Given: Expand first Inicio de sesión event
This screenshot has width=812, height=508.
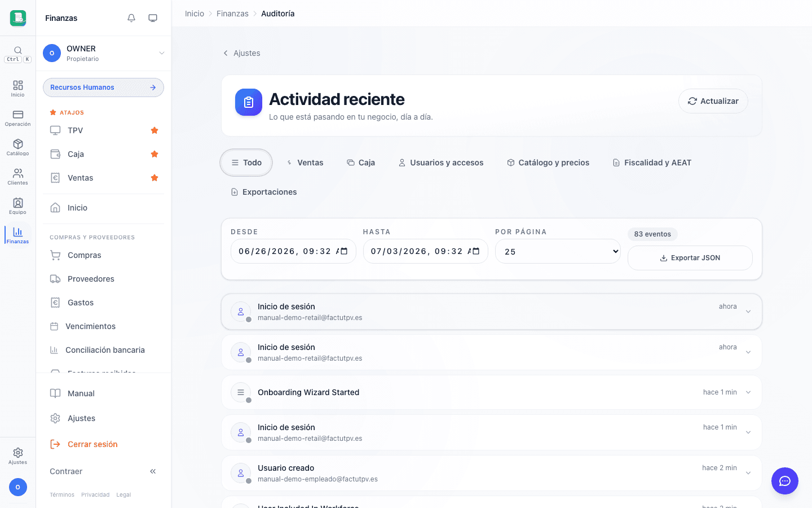Looking at the screenshot, I should click(x=492, y=312).
